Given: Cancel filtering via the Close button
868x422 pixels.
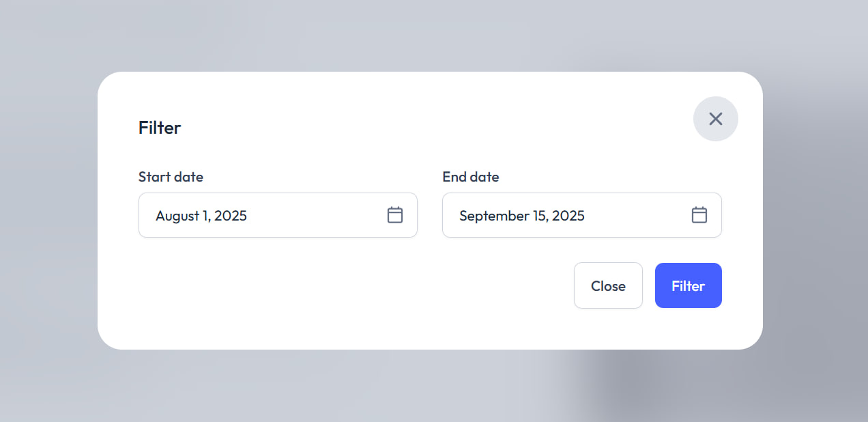Looking at the screenshot, I should [x=608, y=285].
